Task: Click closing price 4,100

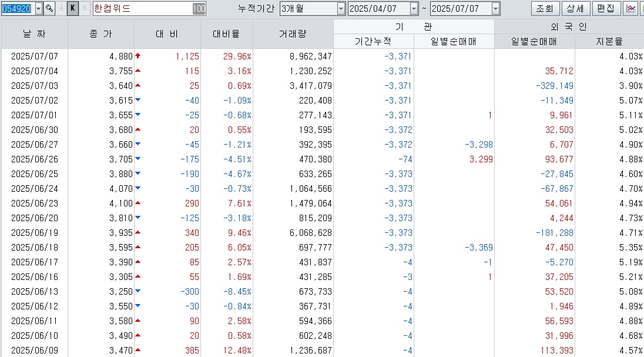Action: pyautogui.click(x=121, y=203)
